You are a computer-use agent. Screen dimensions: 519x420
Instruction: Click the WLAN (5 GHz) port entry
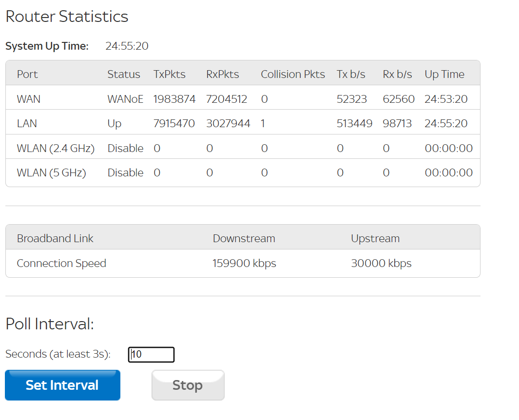point(51,172)
